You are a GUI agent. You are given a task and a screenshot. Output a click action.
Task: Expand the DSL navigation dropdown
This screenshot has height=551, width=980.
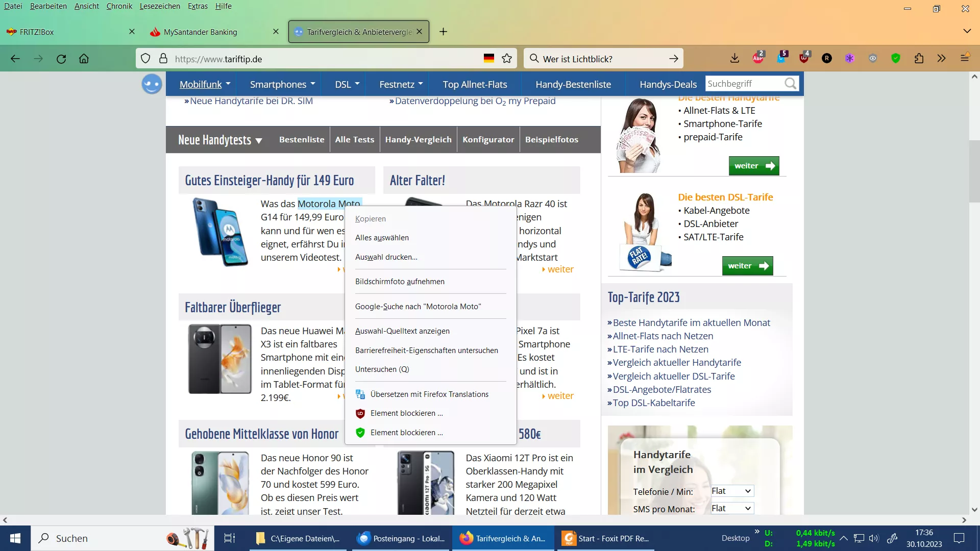click(347, 84)
